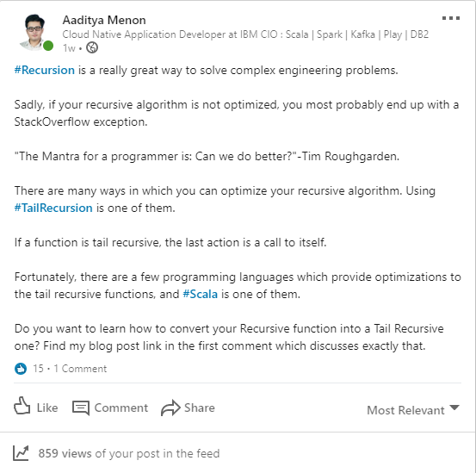Click the blue like reaction icon
Viewport: 476px width, 473px height.
point(21,369)
